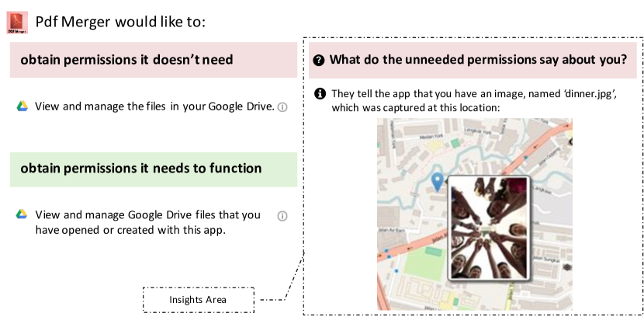644x317 pixels.
Task: Click 'View and manage the files in your Google Drive' text
Action: point(154,106)
